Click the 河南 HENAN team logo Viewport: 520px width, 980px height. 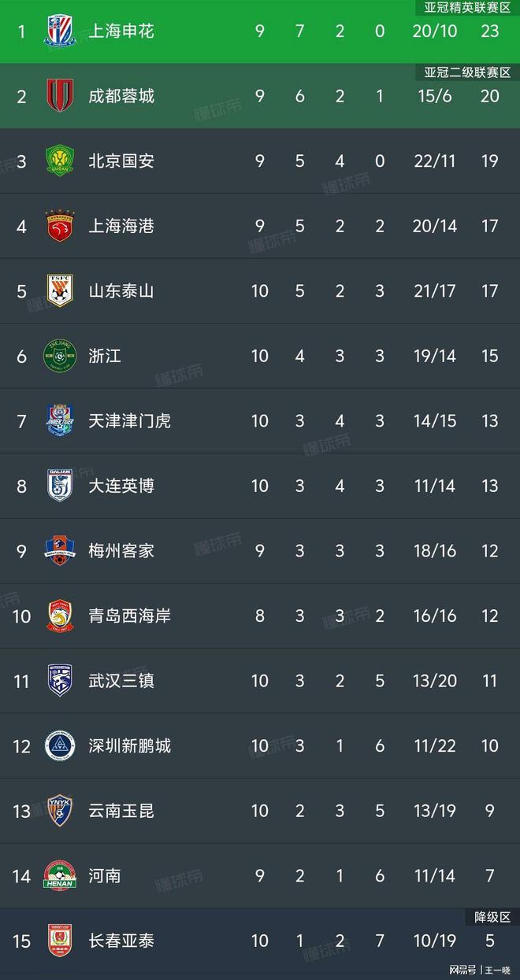pyautogui.click(x=60, y=875)
